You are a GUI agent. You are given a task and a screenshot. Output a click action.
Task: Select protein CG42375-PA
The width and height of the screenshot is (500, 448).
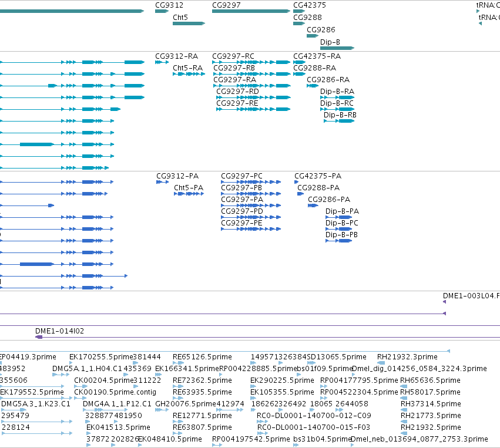[296, 182]
